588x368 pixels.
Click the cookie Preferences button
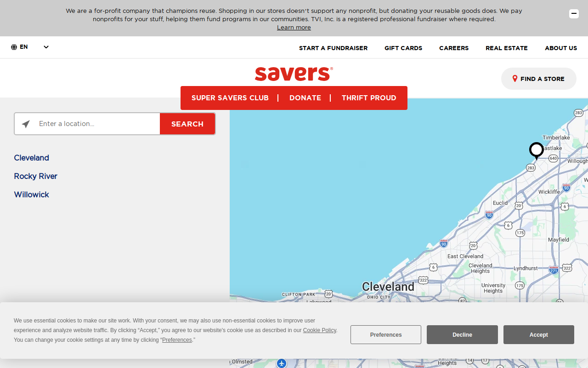(386, 335)
